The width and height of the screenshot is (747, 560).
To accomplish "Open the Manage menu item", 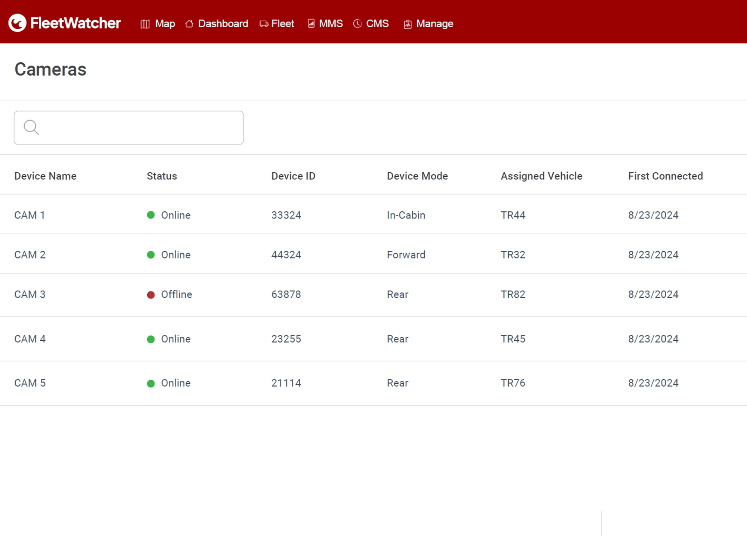I will 434,24.
